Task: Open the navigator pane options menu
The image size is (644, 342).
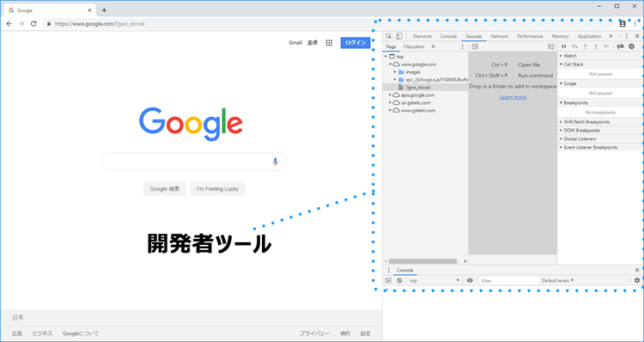Action: (463, 46)
